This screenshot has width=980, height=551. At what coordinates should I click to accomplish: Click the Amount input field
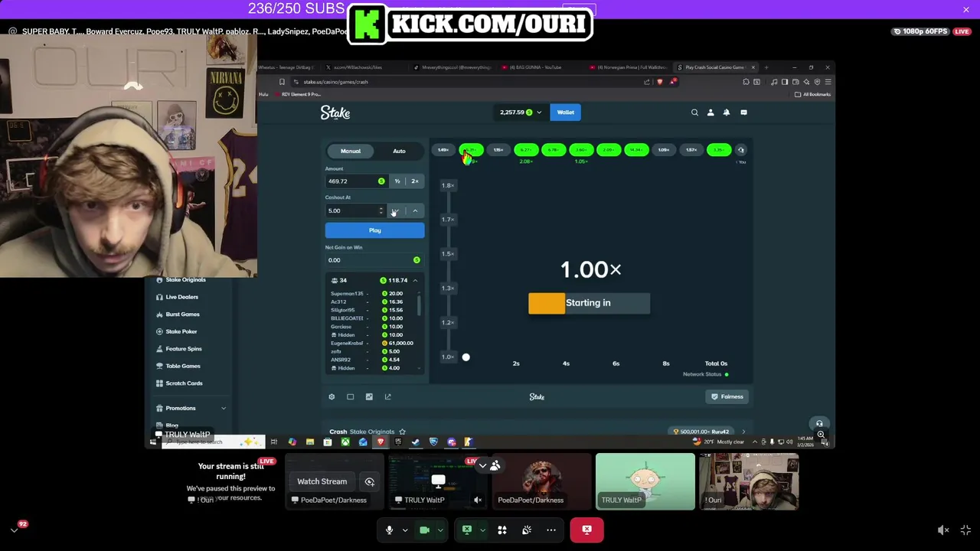pos(356,181)
